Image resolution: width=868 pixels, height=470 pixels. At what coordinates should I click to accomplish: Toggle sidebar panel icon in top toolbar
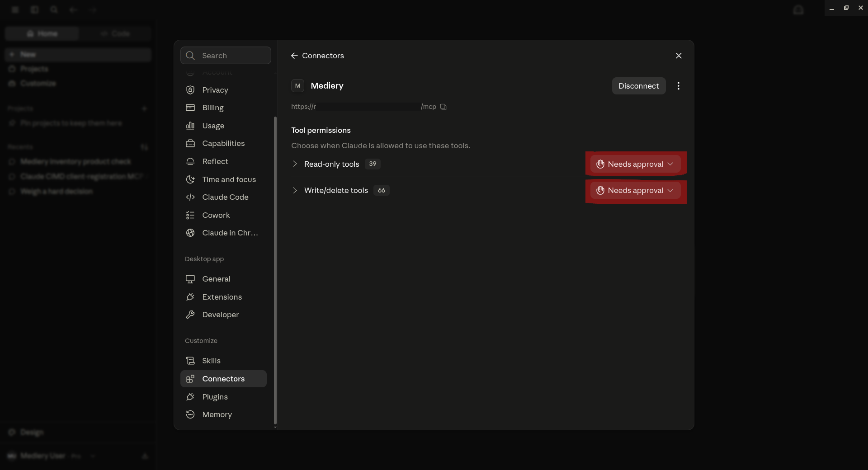click(35, 9)
